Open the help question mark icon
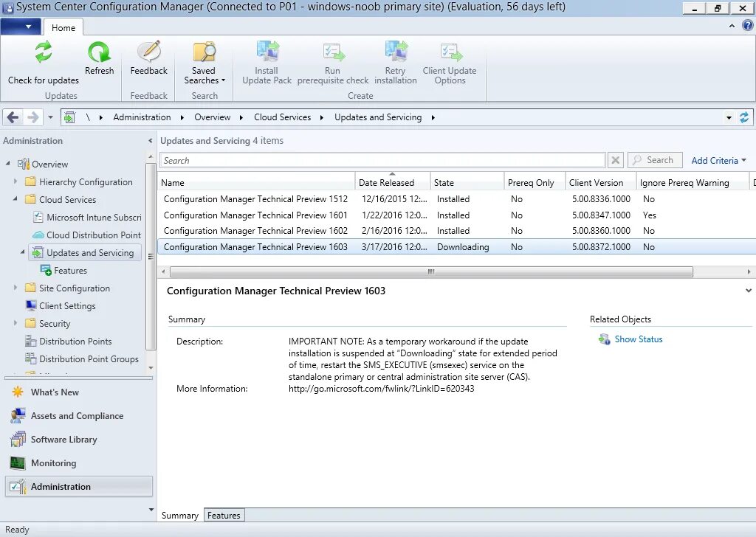 747,26
